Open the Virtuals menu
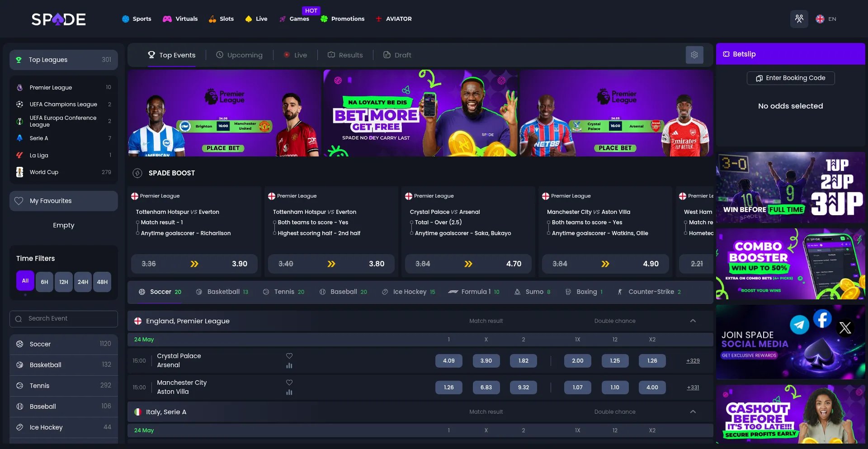Screen dimensions: 868x449 (x=180, y=19)
